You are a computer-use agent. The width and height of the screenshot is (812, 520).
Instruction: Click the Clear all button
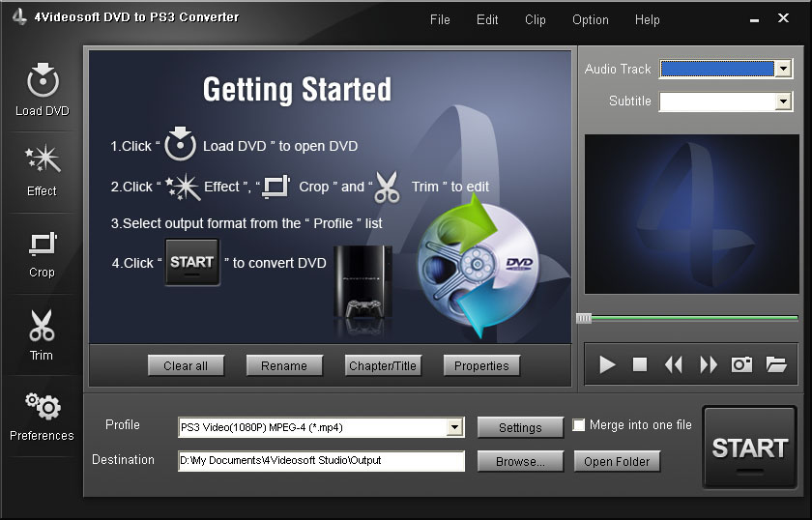tap(186, 365)
